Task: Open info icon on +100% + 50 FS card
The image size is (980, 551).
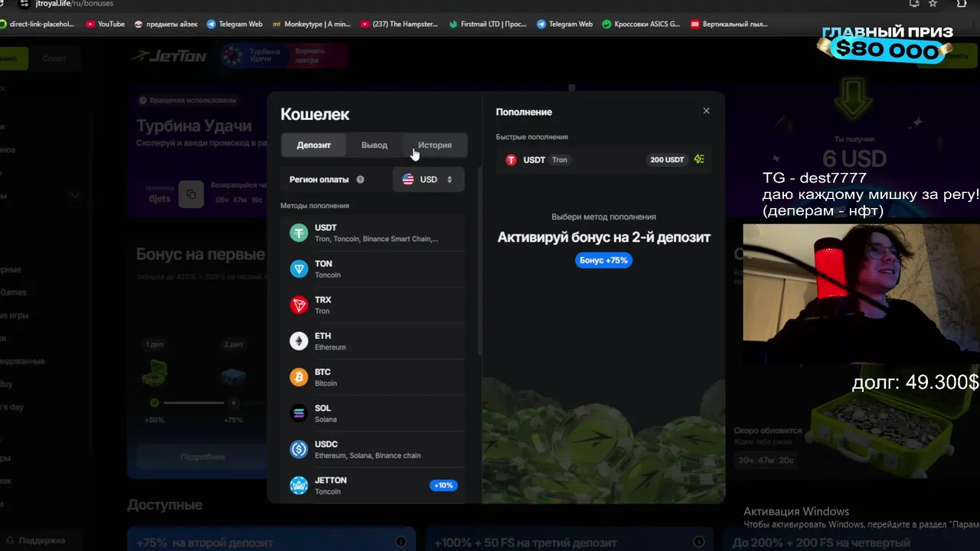Action: click(x=698, y=542)
